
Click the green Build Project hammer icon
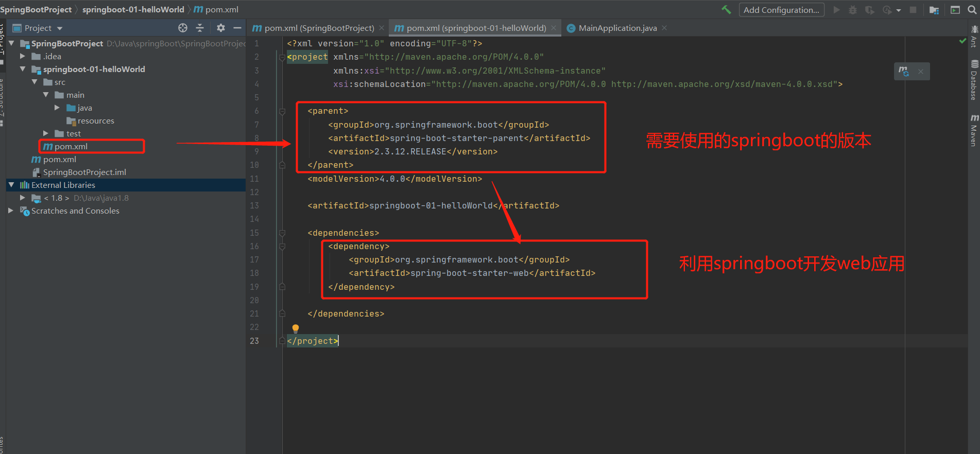tap(726, 10)
